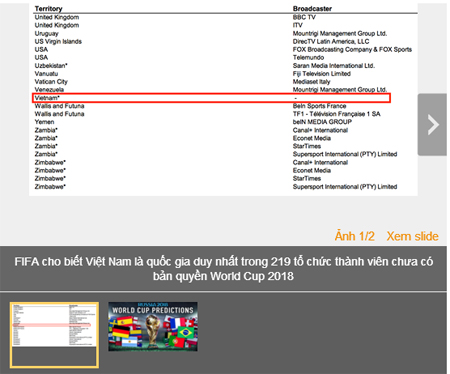Screen dimensions: 450x374
Task: Click the US Virgin Islands cell
Action: tap(58, 41)
